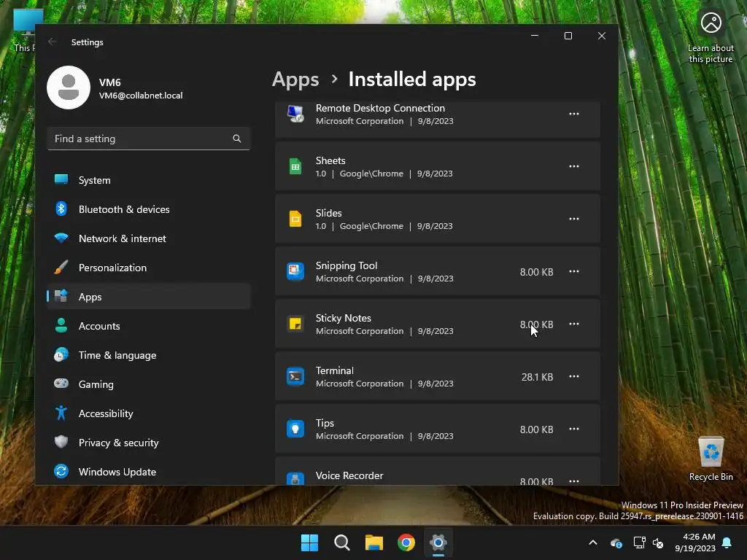Open more options menu for Voice Recorder
The image size is (747, 560).
point(574,480)
